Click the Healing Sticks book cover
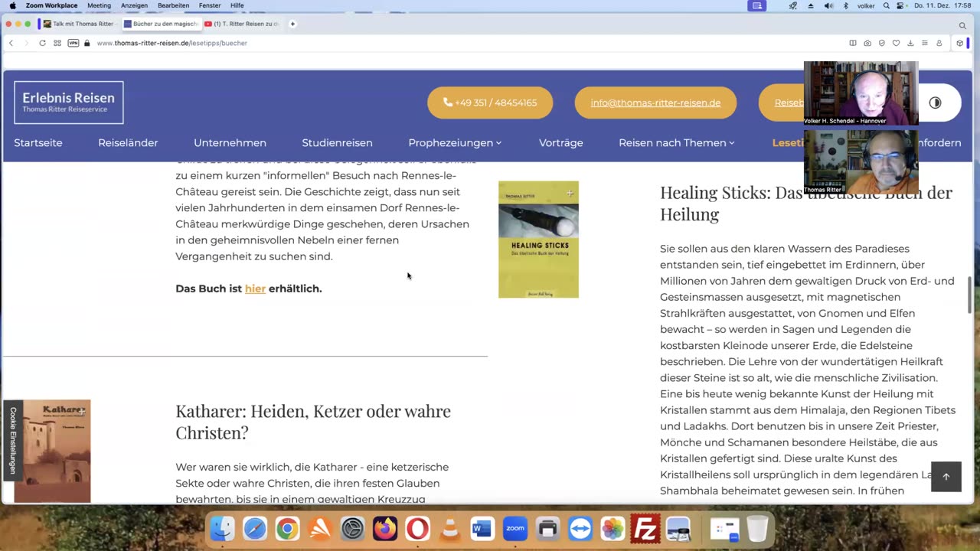980x551 pixels. (538, 240)
